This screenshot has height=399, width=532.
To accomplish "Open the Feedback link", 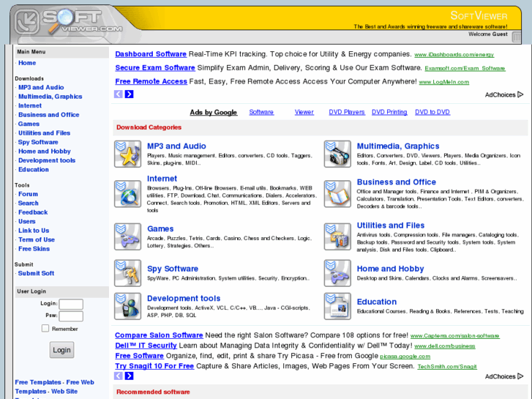I will tap(33, 212).
